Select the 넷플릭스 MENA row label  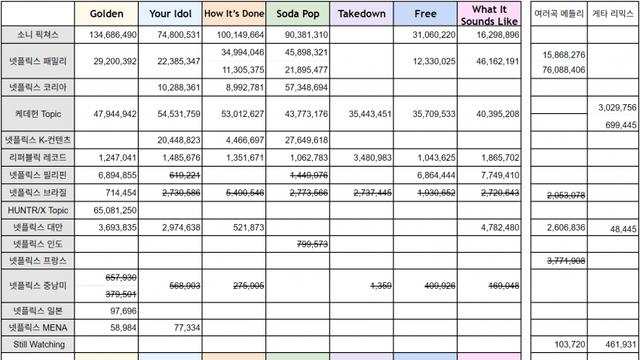coord(38,327)
